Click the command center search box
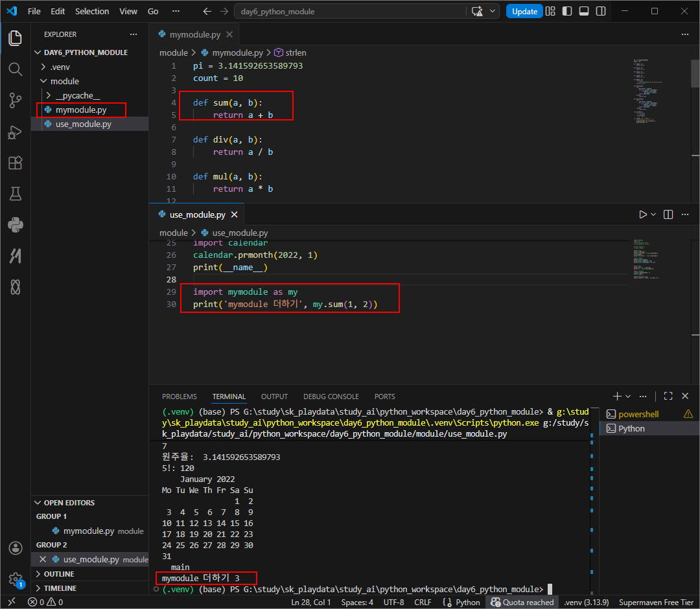Screen dimensions: 700x609 pyautogui.click(x=351, y=11)
